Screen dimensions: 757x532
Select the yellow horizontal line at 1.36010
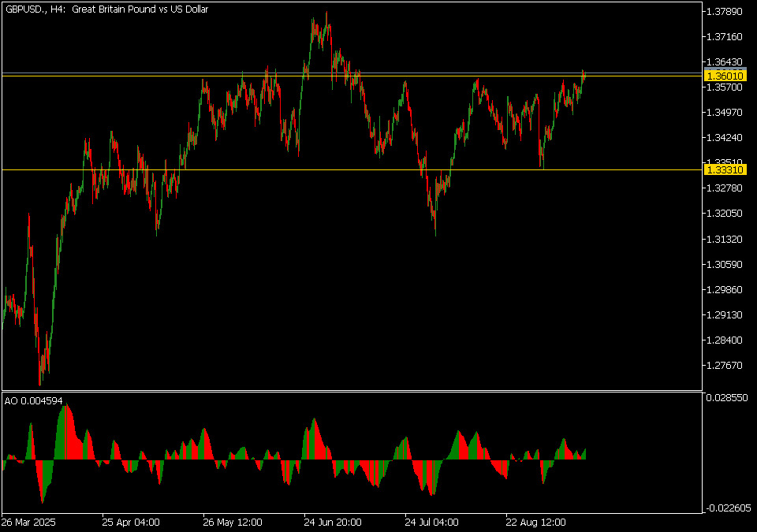pyautogui.click(x=352, y=76)
